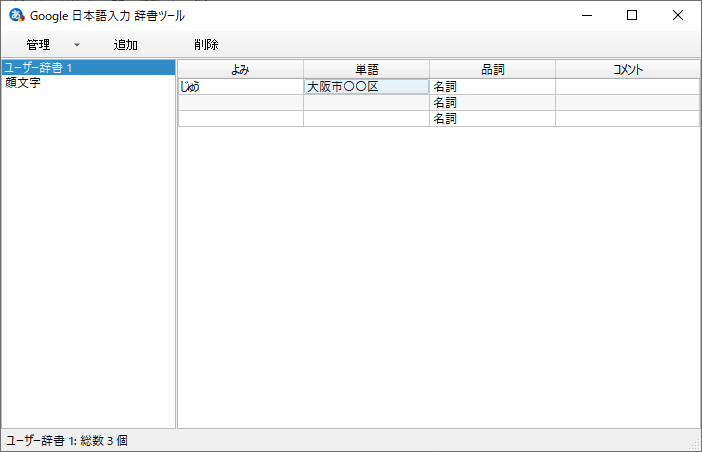
Task: Maximize the 辞書ツール window
Action: pos(632,15)
